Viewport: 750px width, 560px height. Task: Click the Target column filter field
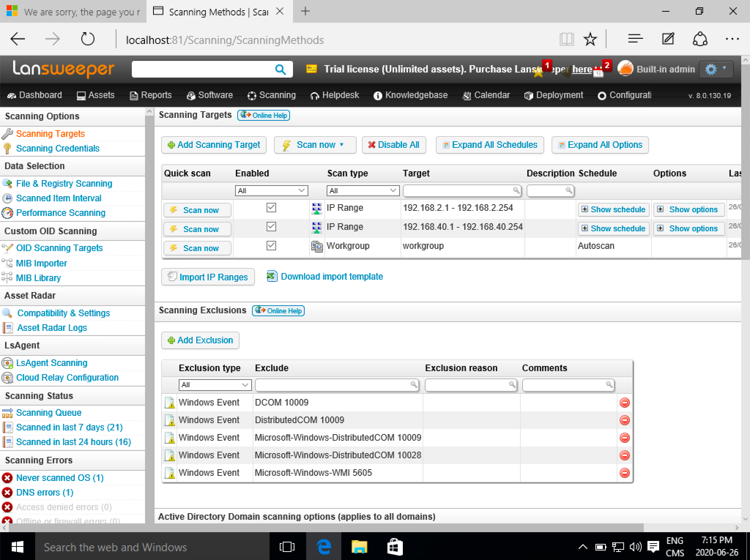462,191
